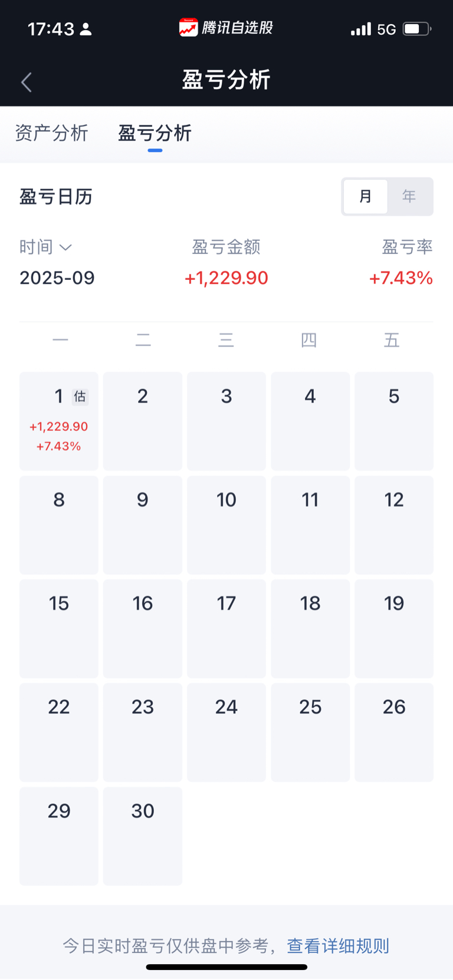The image size is (453, 980).
Task: Open 查看详细规则 link
Action: pyautogui.click(x=338, y=946)
